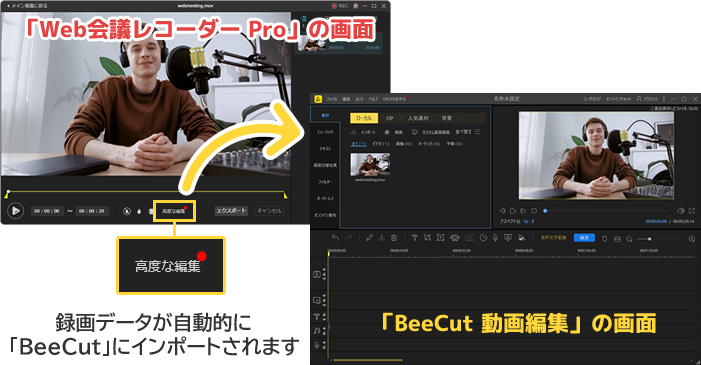Open 画面切替効果 sidebar section
The height and width of the screenshot is (365, 701).
point(325,165)
